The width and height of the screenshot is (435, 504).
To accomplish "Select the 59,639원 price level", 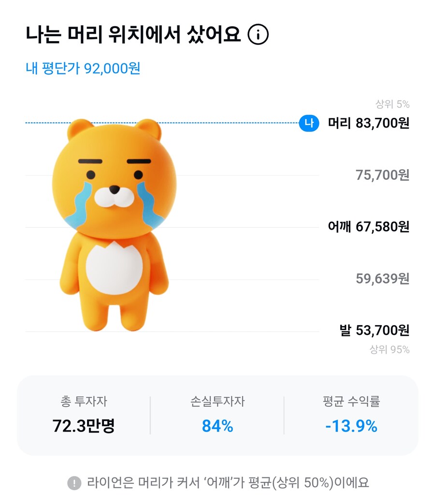I will coord(382,278).
